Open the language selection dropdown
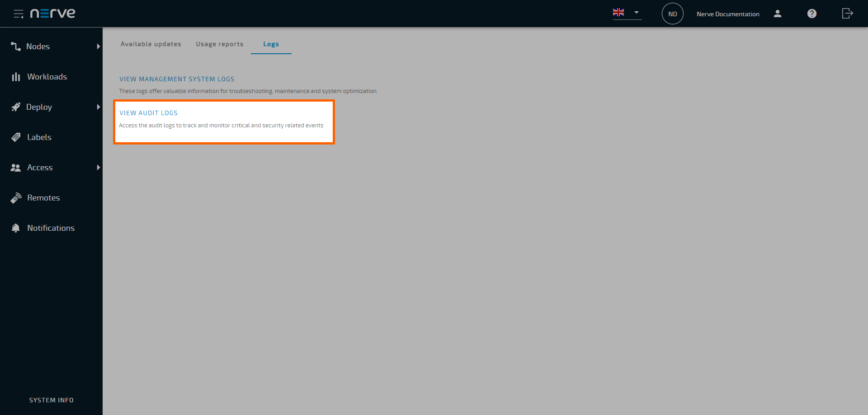Screen dimensions: 868x415 pos(627,13)
